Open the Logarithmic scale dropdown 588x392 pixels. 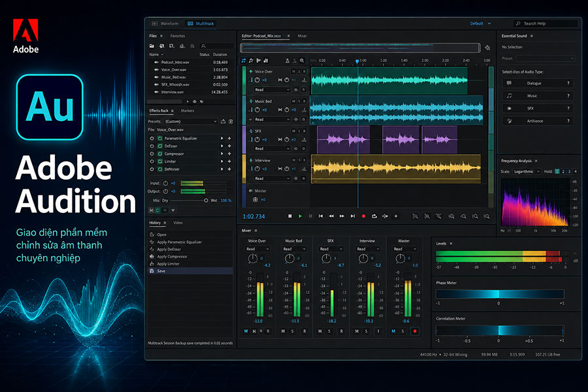526,171
